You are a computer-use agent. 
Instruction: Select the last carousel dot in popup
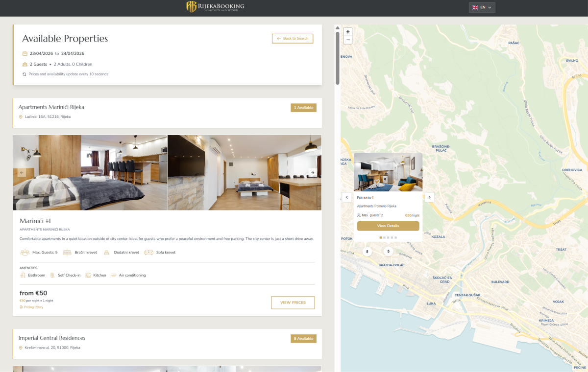[x=396, y=237]
